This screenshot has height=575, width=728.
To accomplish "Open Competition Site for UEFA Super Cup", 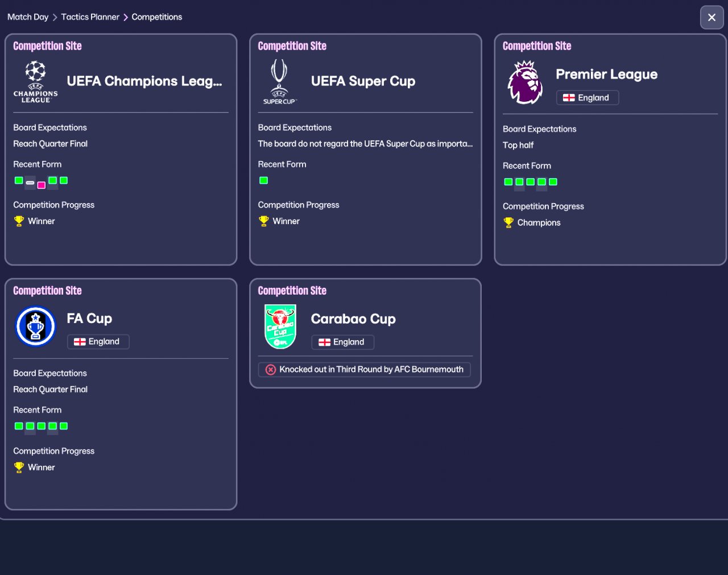I will 292,46.
